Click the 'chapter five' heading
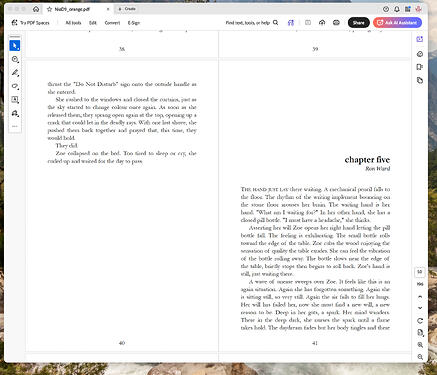This screenshot has height=375, width=437. 367,160
